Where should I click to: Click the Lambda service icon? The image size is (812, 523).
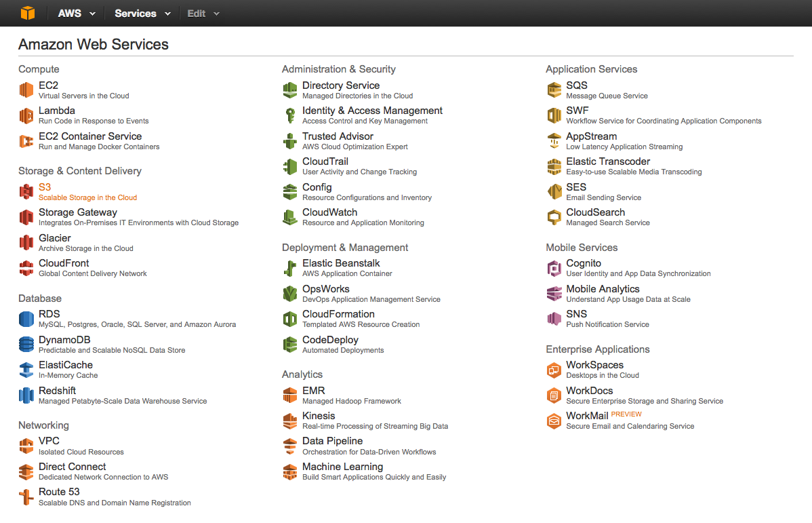26,115
